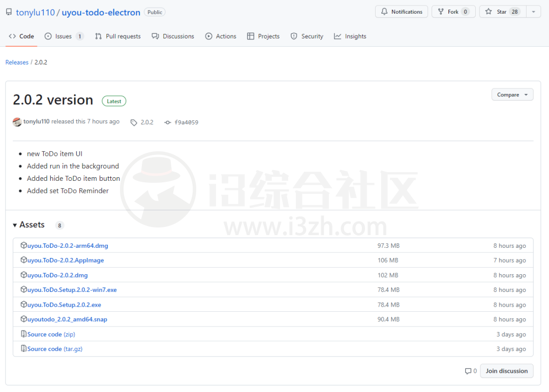The height and width of the screenshot is (392, 549).
Task: Open the Discussions tab
Action: (173, 37)
